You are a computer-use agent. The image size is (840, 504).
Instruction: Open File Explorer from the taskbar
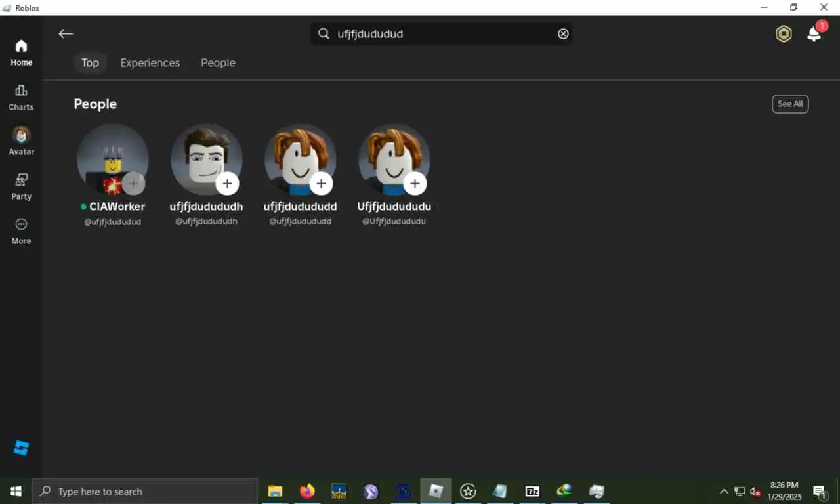point(275,491)
